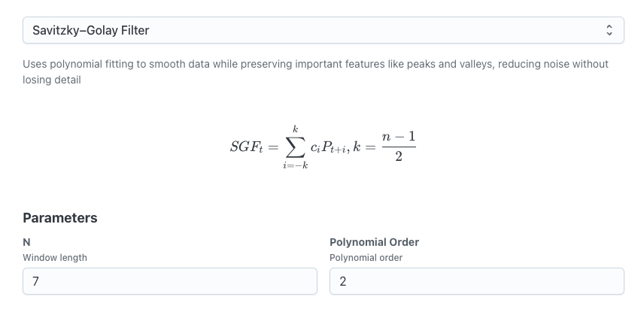The image size is (644, 321).
Task: Click the filter description starting "Uses polynomial fitting"
Action: click(315, 64)
